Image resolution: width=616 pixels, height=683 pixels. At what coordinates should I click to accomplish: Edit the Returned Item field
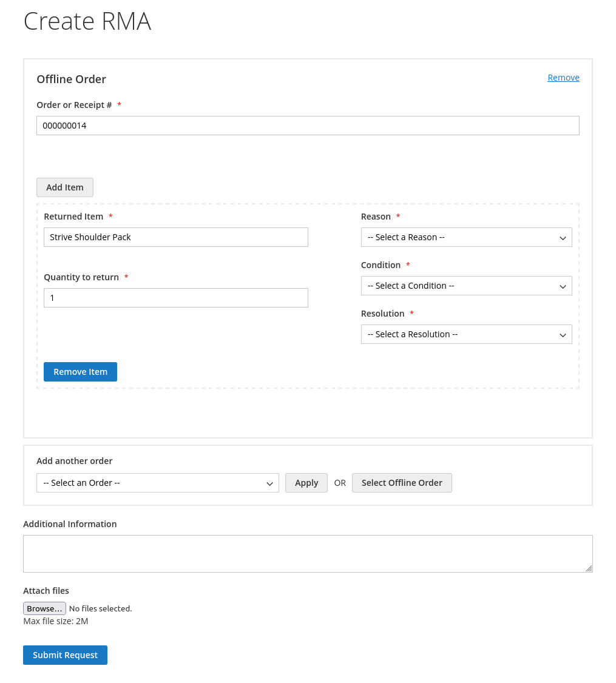[x=175, y=237]
